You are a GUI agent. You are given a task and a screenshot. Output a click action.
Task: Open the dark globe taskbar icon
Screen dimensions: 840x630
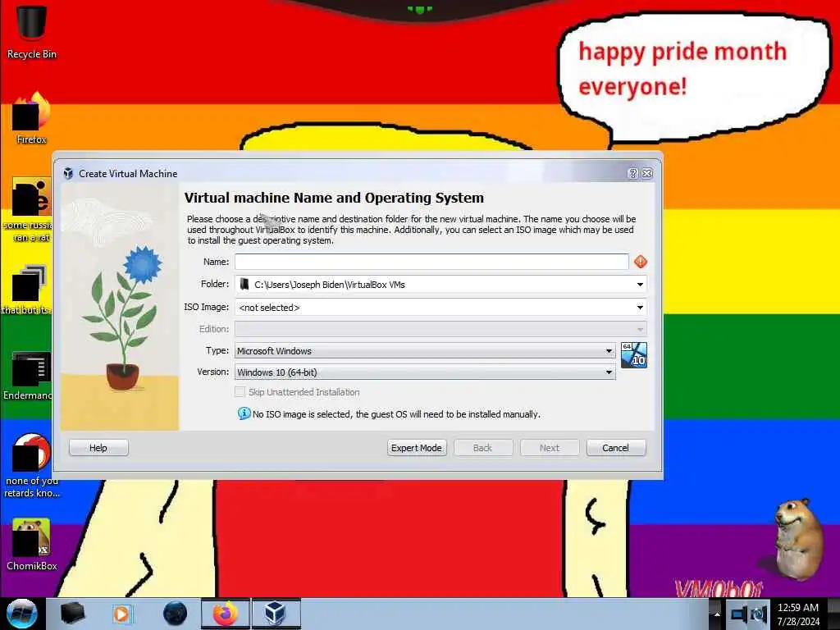[x=175, y=614]
